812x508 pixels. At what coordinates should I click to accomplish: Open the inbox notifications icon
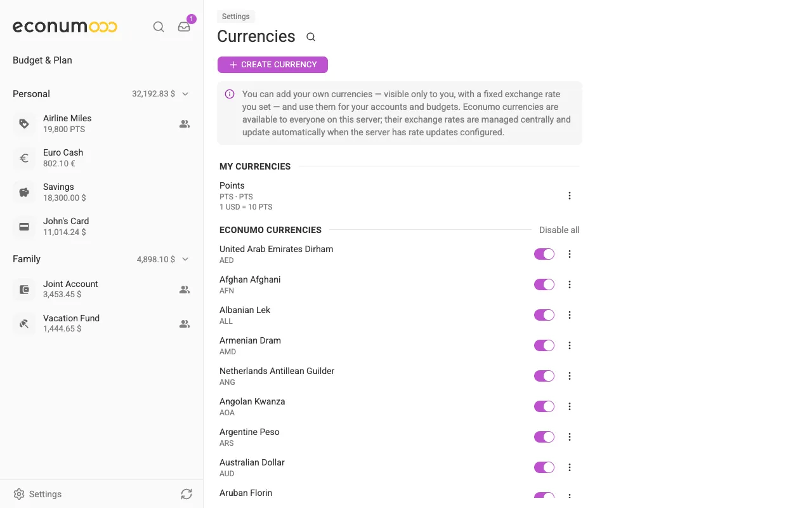(184, 27)
